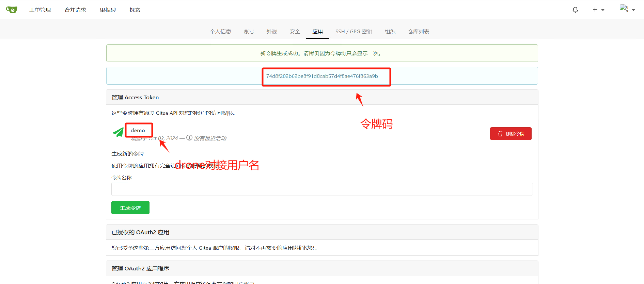Click the 令牌名称 text input field
The width and height of the screenshot is (644, 284).
(x=322, y=189)
